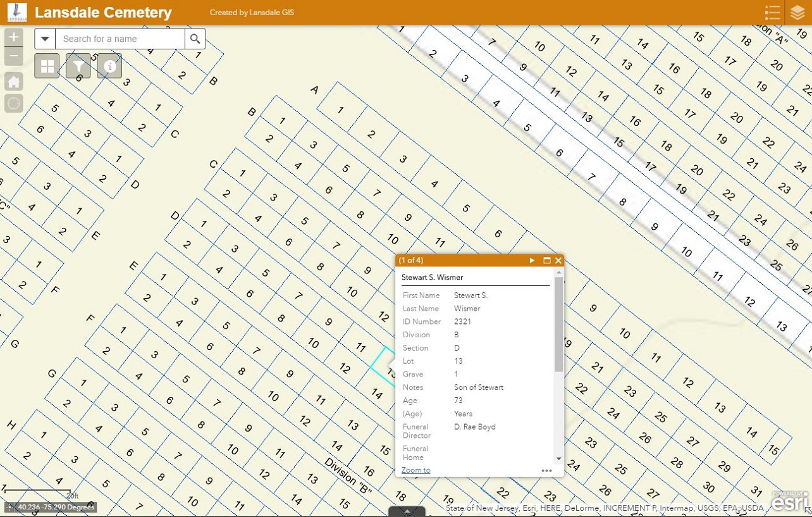Image resolution: width=812 pixels, height=517 pixels.
Task: Open the Legend icon in the header
Action: (773, 12)
